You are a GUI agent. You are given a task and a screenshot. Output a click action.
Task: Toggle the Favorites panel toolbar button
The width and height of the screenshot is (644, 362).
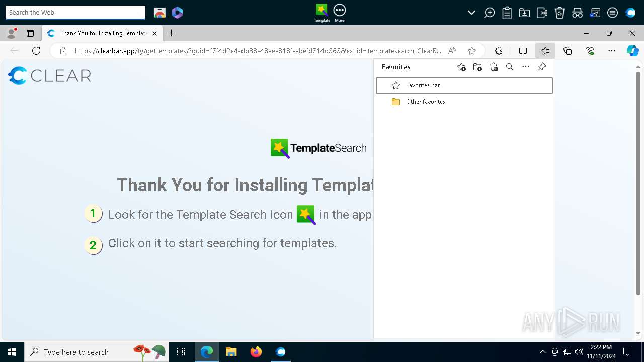(545, 51)
